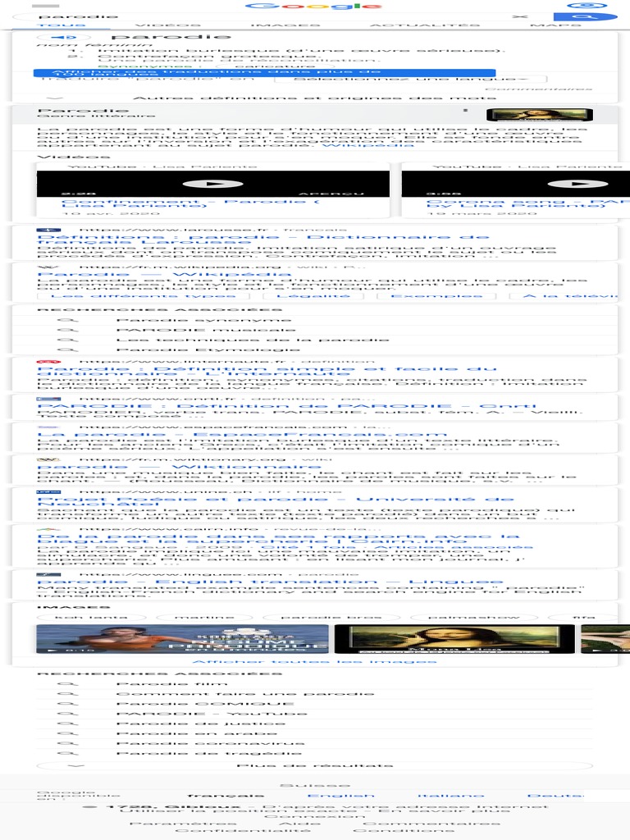Open PARODIE Cnrtl definition result

pos(286,406)
